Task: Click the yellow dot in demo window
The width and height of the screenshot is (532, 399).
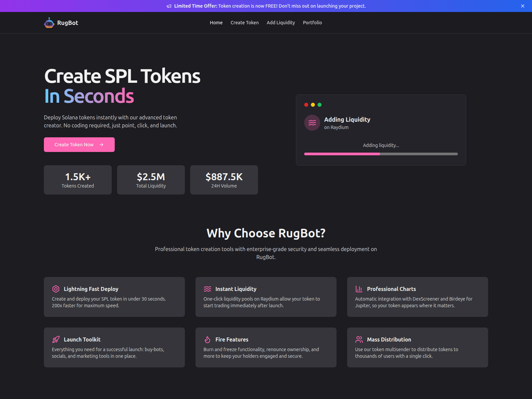Action: click(313, 105)
